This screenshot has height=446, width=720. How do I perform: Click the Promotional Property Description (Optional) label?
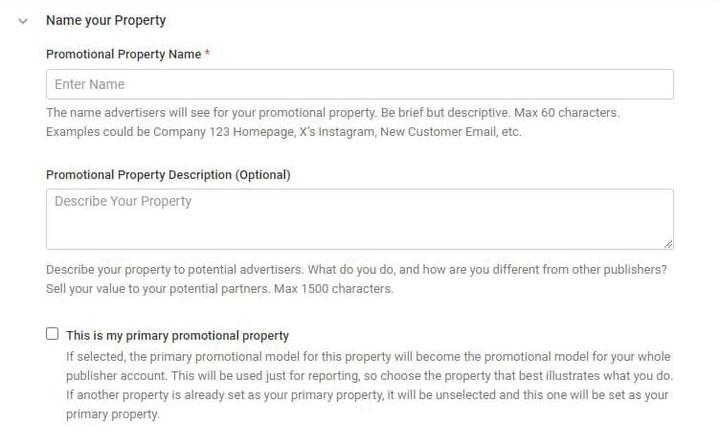(168, 175)
